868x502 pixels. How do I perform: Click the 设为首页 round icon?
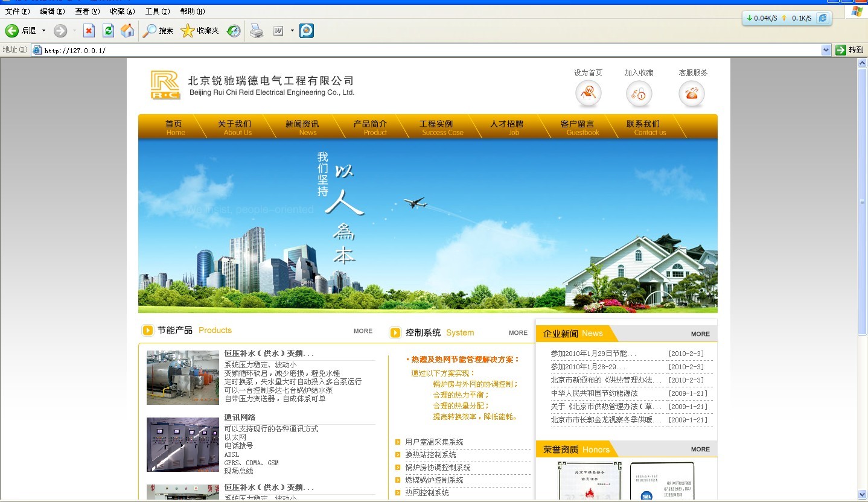pos(588,94)
